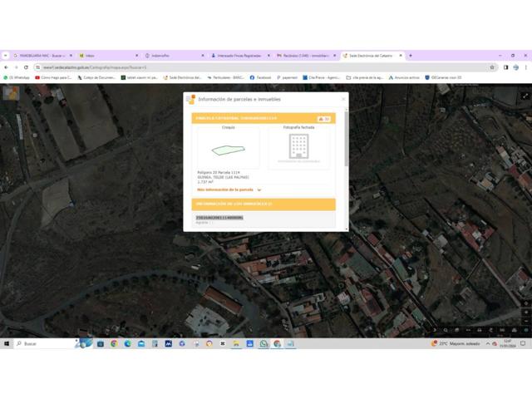Screen dimensions: 532x399
Task: Open the Sede Electrónica bookmark
Action: [183, 77]
